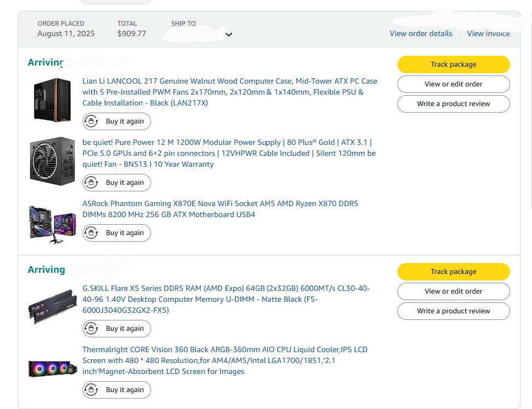Select the order total $909.77
This screenshot has width=532, height=409.
click(x=132, y=33)
